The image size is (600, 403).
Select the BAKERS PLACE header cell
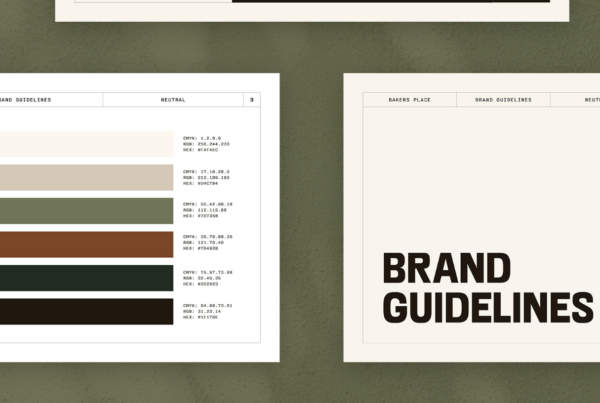[x=409, y=100]
